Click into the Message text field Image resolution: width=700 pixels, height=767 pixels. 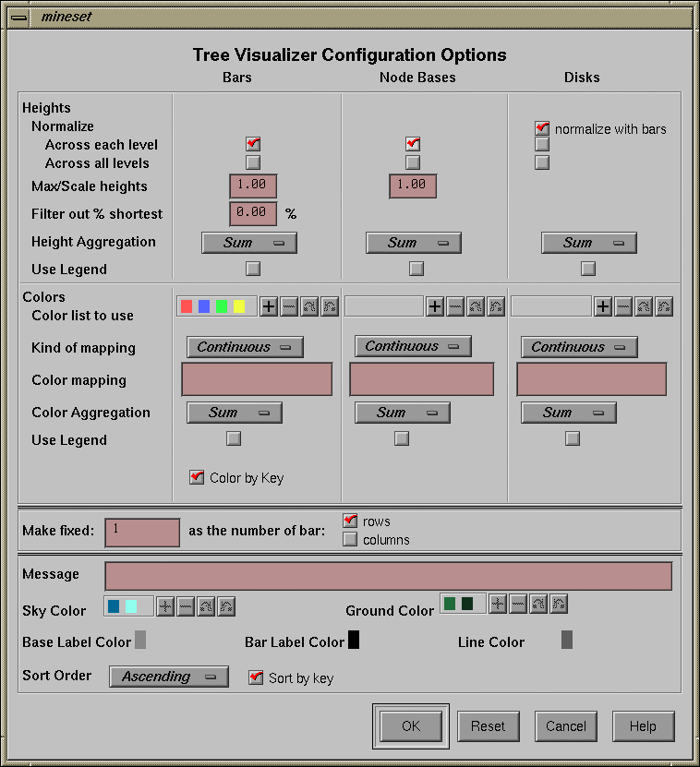pyautogui.click(x=388, y=576)
